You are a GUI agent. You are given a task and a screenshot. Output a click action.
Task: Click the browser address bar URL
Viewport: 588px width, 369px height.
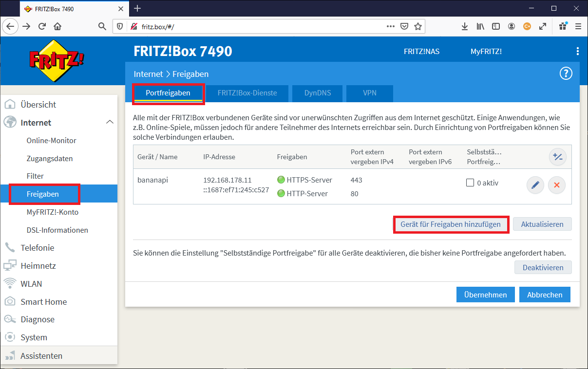click(x=157, y=26)
